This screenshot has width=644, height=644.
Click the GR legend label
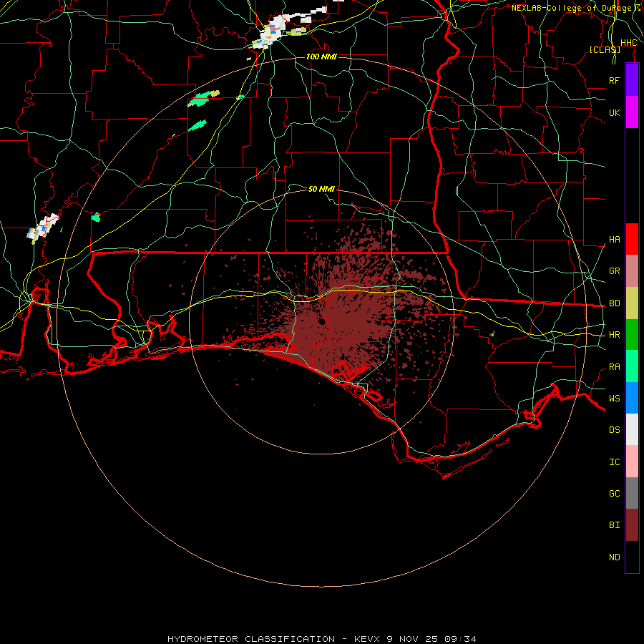(614, 271)
